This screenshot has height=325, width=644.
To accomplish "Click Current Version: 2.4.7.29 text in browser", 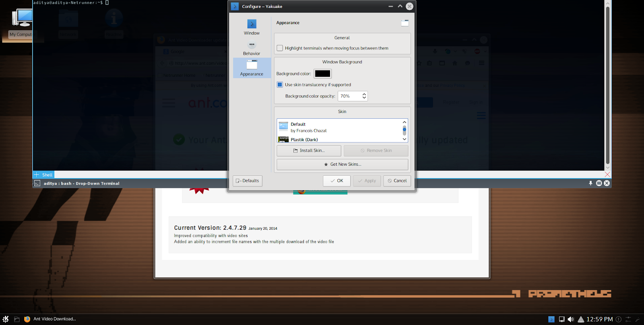I will [210, 228].
